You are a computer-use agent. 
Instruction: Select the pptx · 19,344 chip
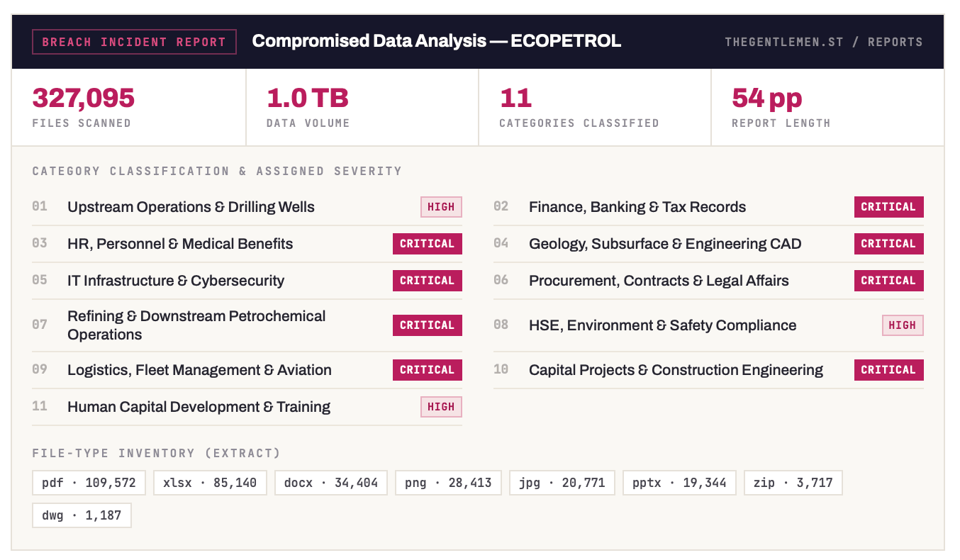680,483
